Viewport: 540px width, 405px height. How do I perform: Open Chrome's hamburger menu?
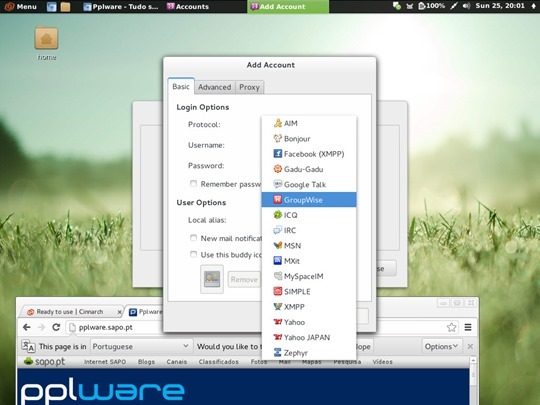468,327
